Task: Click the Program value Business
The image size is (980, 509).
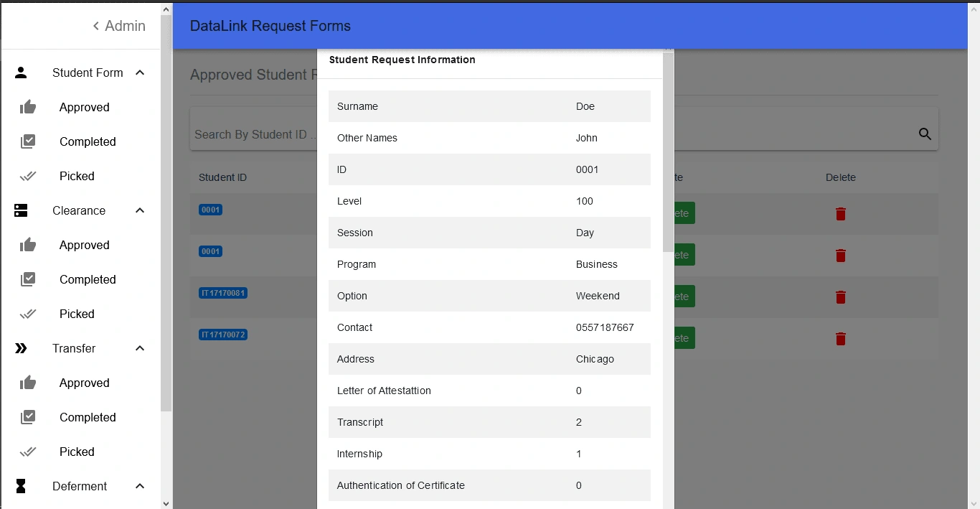Action: [597, 264]
